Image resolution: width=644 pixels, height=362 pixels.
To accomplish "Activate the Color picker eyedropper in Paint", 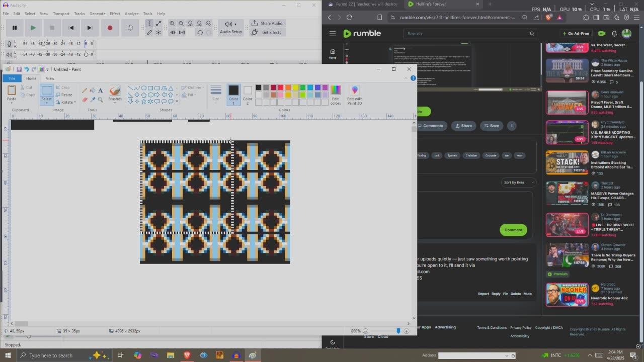I will pos(93,100).
